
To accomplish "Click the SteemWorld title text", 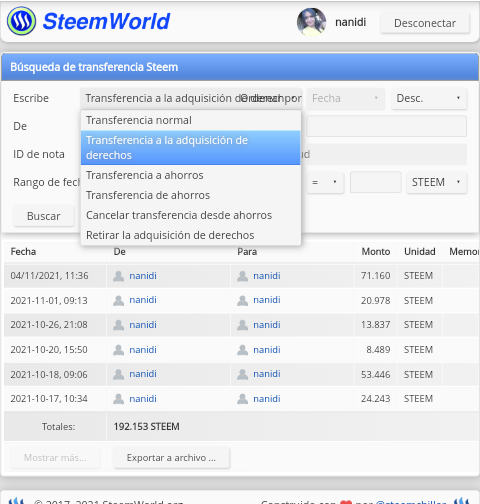I will click(106, 21).
